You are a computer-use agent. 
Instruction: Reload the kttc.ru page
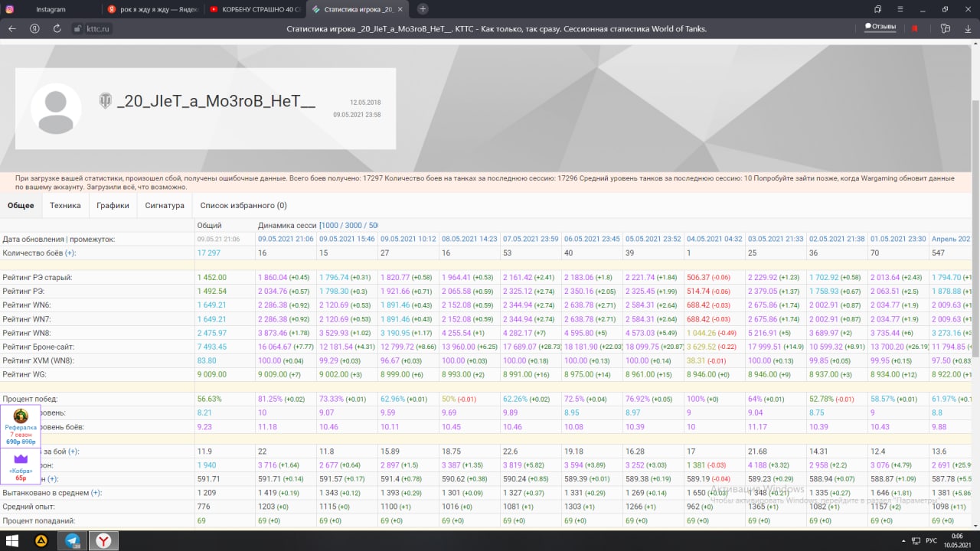click(57, 28)
